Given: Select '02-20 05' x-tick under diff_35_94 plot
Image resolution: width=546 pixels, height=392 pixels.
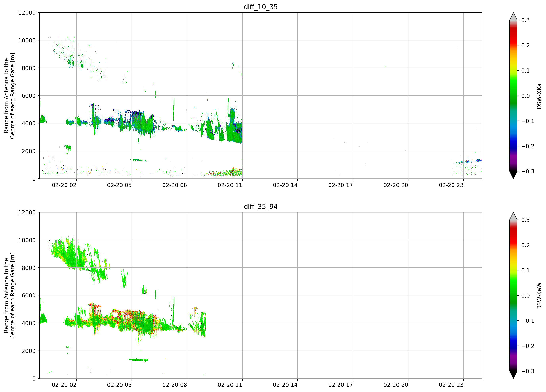Looking at the screenshot, I should tap(120, 385).
